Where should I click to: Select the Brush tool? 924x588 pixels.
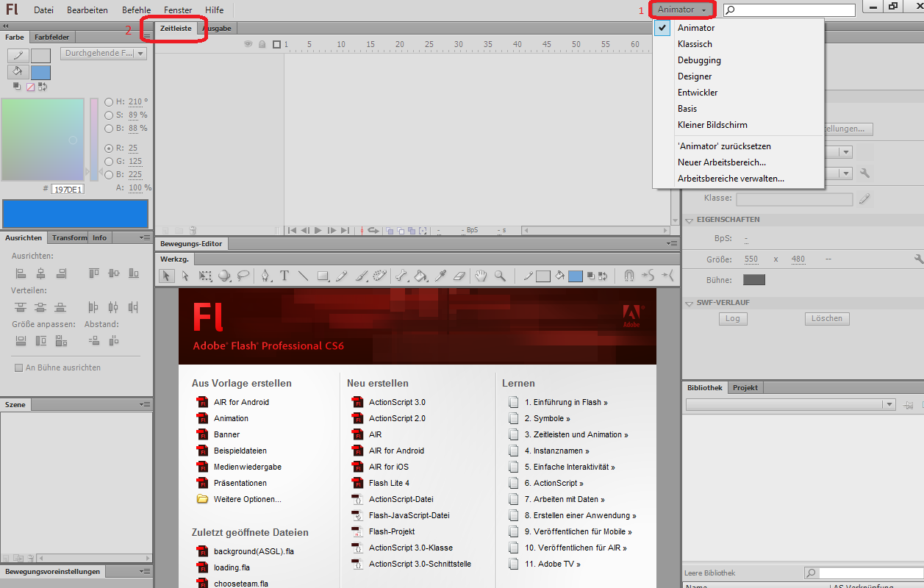point(361,276)
